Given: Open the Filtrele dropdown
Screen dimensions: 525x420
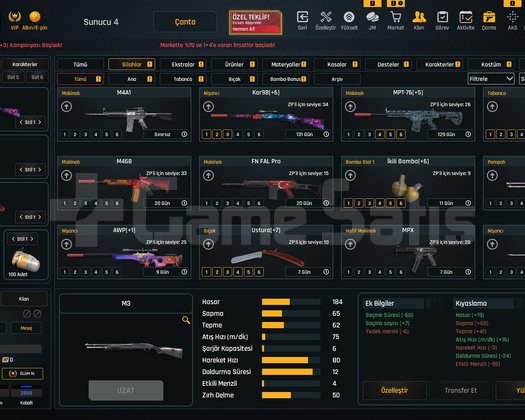Looking at the screenshot, I should tap(491, 79).
